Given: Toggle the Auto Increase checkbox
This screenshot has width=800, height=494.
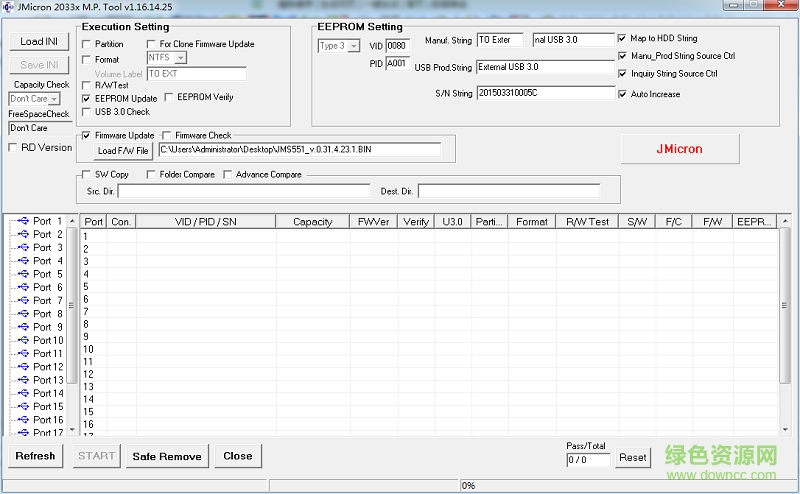Looking at the screenshot, I should click(x=622, y=94).
